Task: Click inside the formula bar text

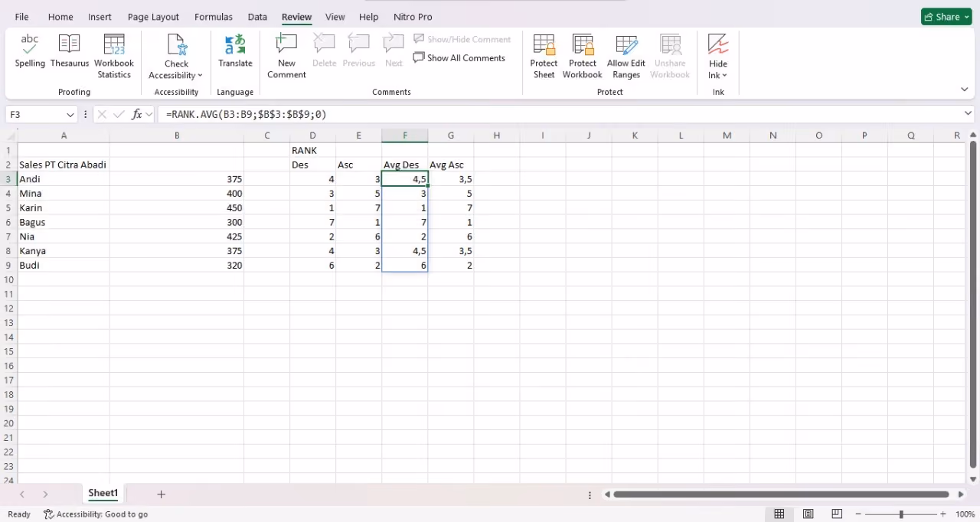Action: (246, 114)
